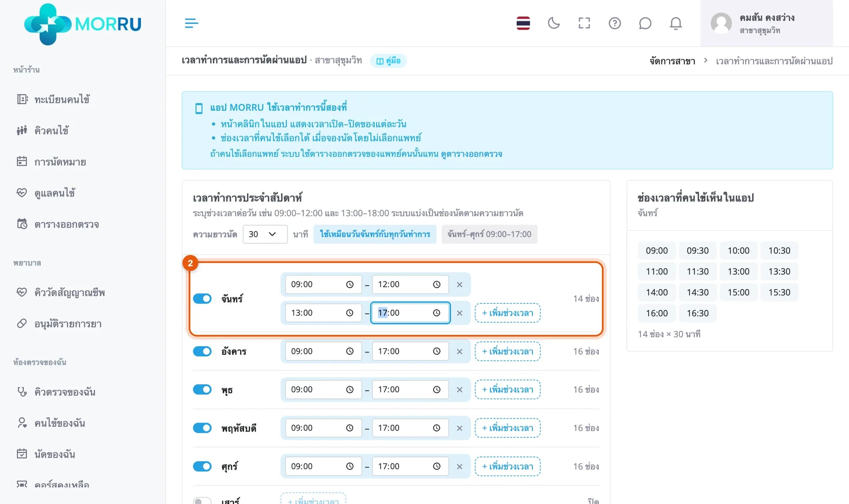The width and height of the screenshot is (849, 504).
Task: Add time range for Monday row
Action: pyautogui.click(x=507, y=313)
